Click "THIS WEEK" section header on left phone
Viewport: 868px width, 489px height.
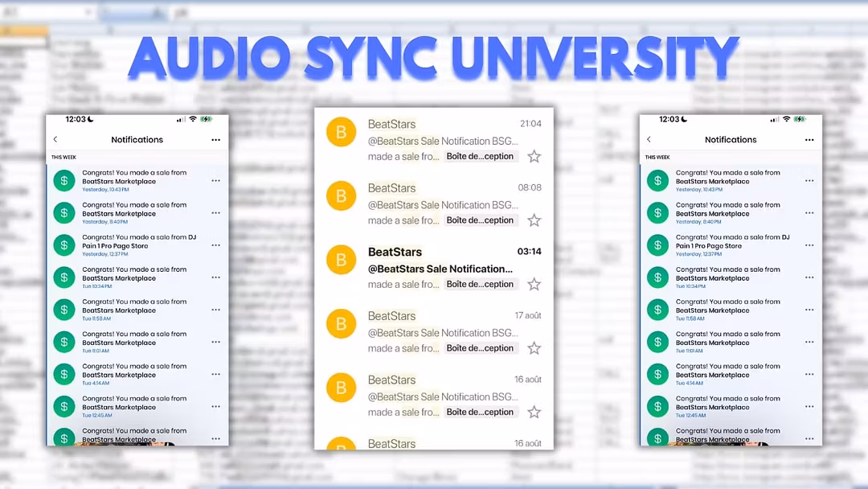click(63, 158)
